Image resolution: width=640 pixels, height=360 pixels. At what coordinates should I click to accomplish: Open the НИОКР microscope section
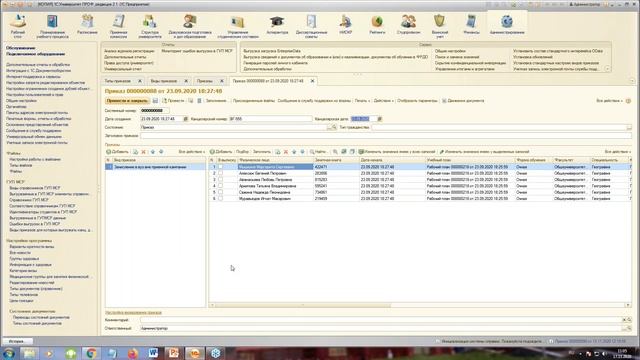(345, 25)
